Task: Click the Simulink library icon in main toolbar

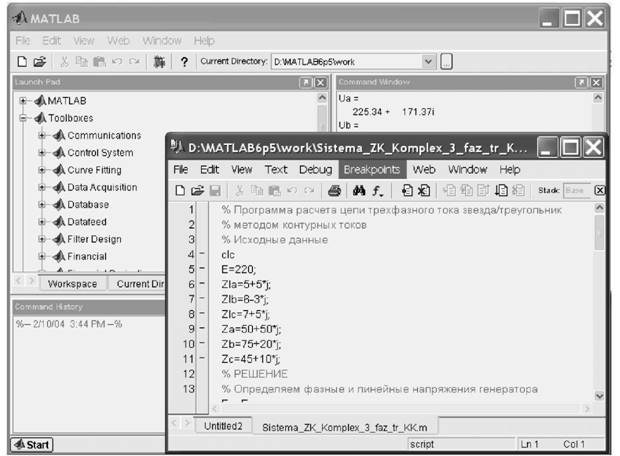Action: (x=159, y=61)
